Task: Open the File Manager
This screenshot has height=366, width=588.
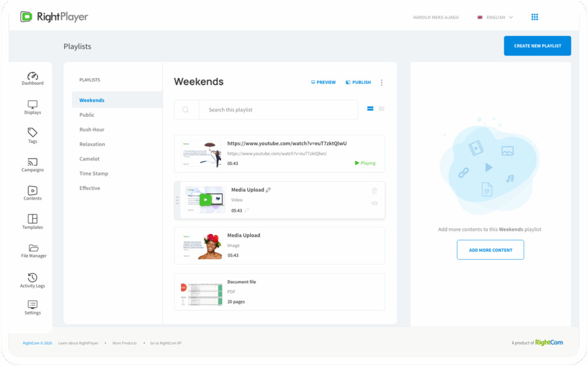Action: pos(33,251)
